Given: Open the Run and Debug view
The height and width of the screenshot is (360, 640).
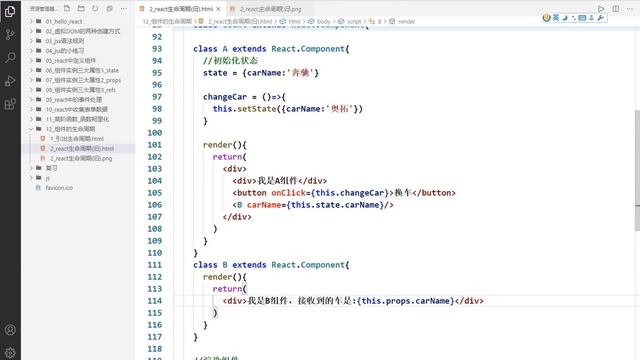Looking at the screenshot, I should tap(10, 81).
